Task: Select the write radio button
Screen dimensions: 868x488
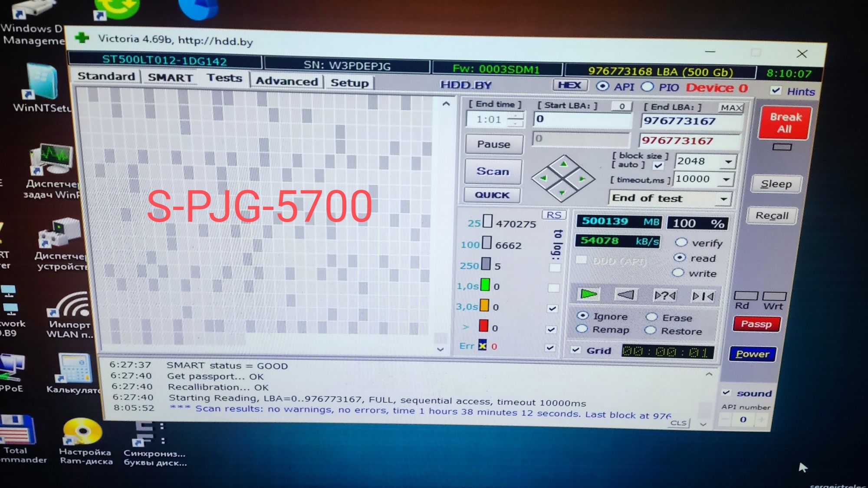Action: click(678, 272)
